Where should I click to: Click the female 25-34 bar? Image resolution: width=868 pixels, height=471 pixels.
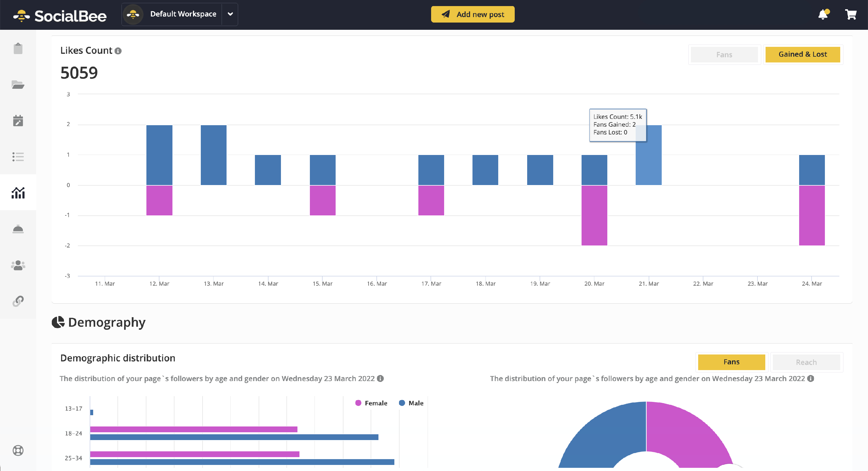point(195,454)
